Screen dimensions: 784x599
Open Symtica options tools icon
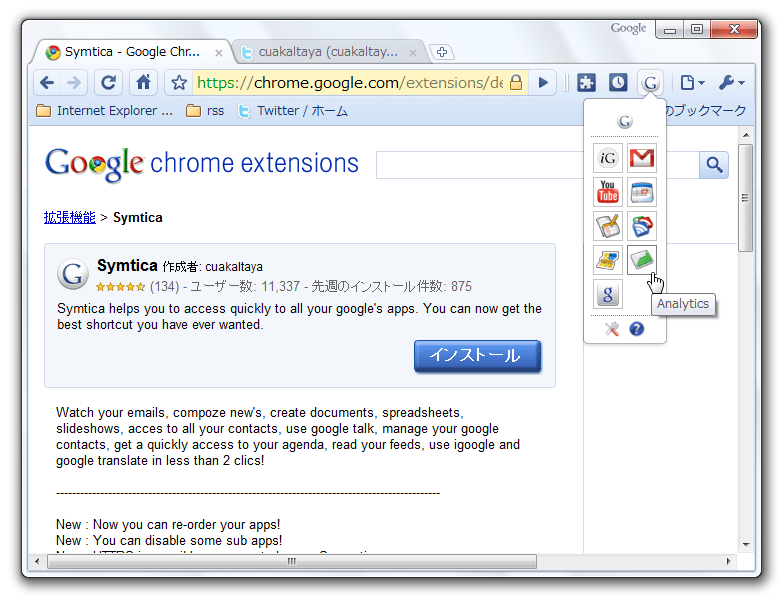(612, 329)
